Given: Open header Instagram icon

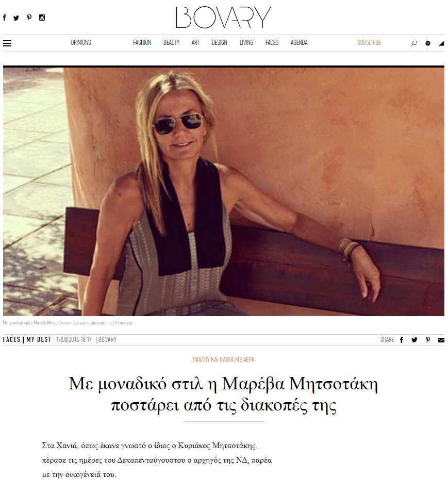Looking at the screenshot, I should tap(42, 18).
